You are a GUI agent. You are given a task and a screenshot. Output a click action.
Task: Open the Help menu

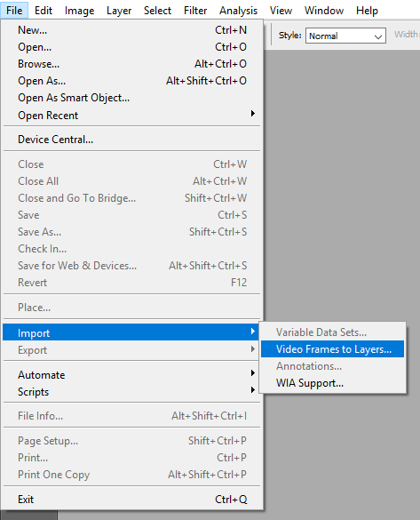pos(367,11)
